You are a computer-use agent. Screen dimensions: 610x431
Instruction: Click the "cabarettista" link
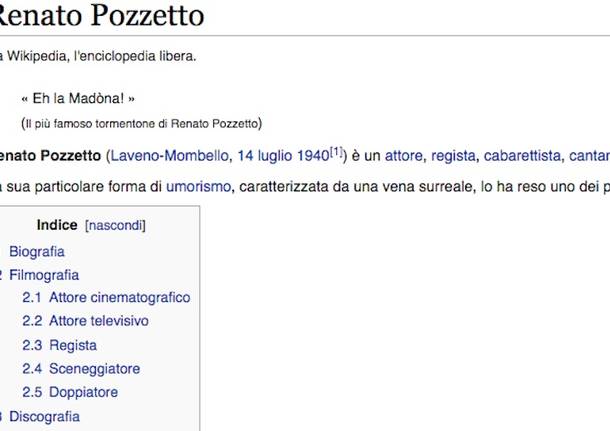click(x=522, y=155)
